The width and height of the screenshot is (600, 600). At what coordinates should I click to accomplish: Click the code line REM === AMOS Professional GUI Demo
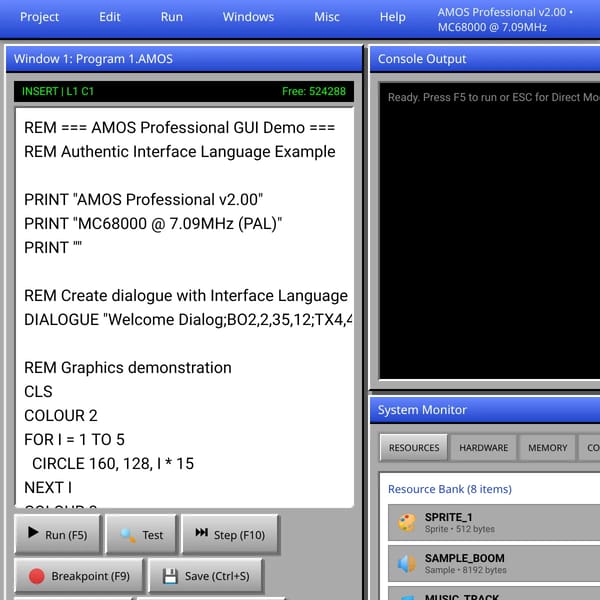click(179, 127)
